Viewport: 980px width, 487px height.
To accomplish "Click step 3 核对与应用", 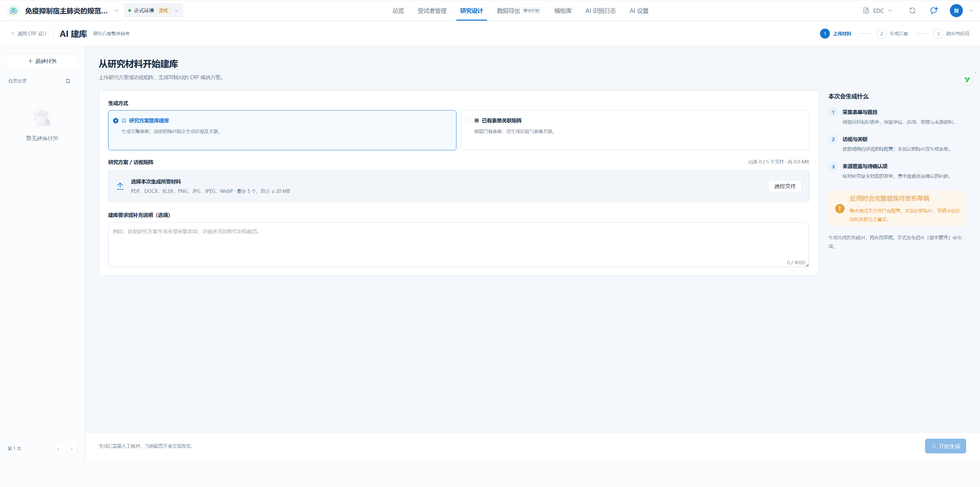I will (x=951, y=34).
